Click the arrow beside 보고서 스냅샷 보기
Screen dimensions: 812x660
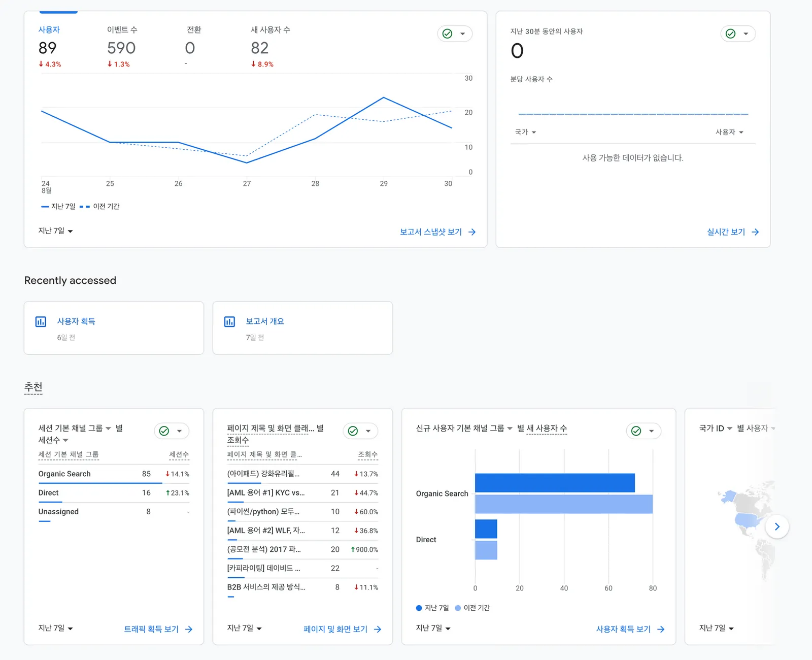coord(472,232)
